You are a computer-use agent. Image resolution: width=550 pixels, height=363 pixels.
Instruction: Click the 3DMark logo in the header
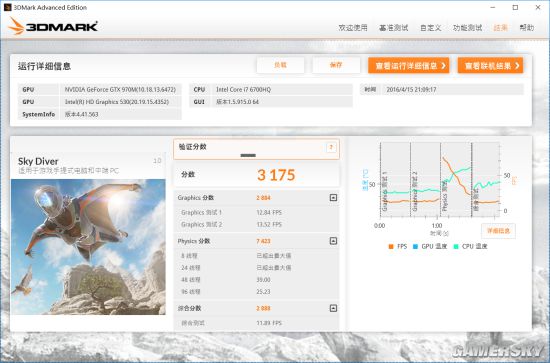tap(53, 26)
